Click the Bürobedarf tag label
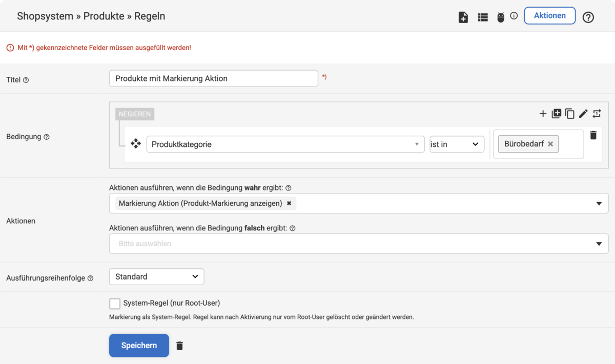Image resolution: width=615 pixels, height=364 pixels. click(524, 144)
